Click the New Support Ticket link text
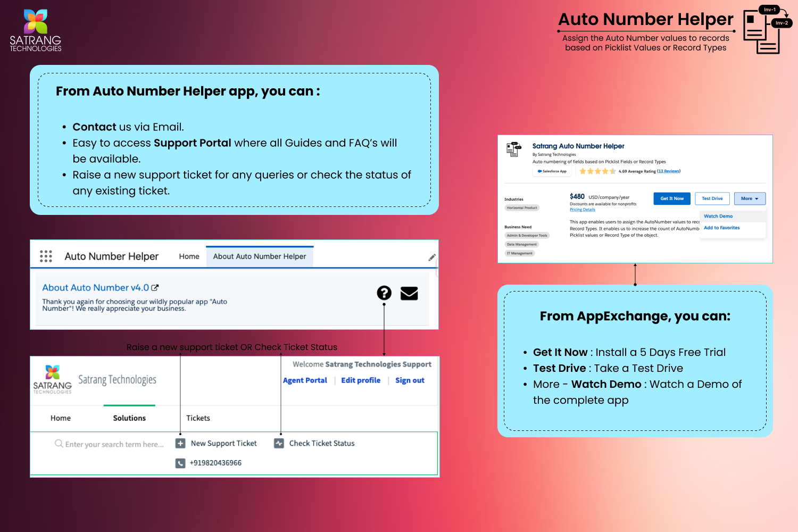The height and width of the screenshot is (532, 798). tap(223, 443)
